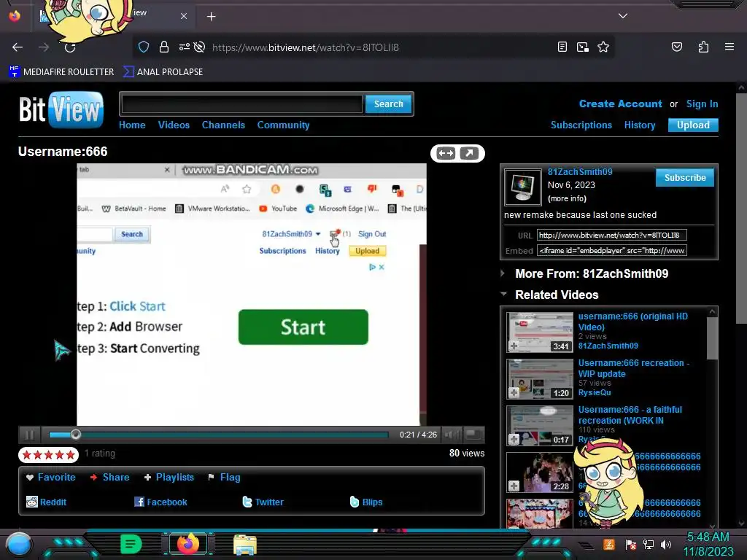
Task: Click the BitView logo
Action: [x=61, y=110]
